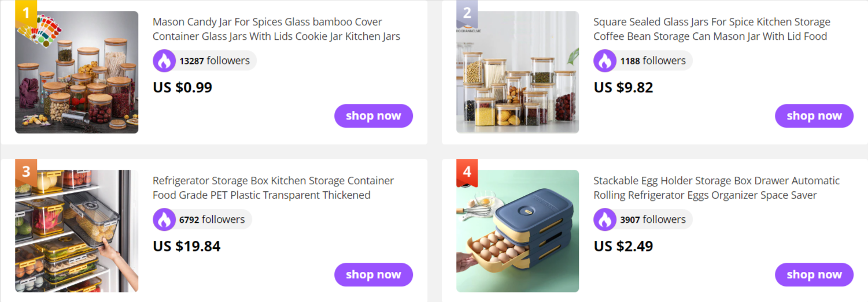Screen dimensions: 868x302
Task: Shop now for Square Sealed Glass Jars
Action: point(814,115)
